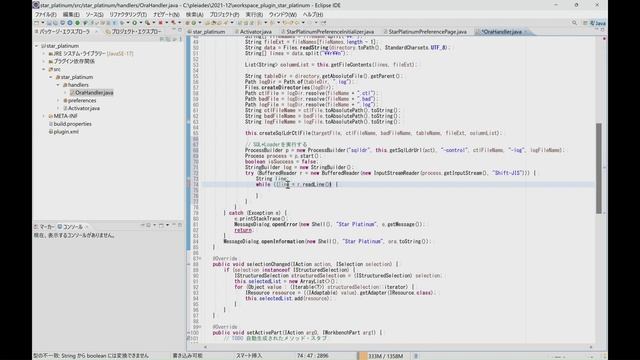640x360 pixels.
Task: Close the コンソール tab
Action: (x=87, y=227)
